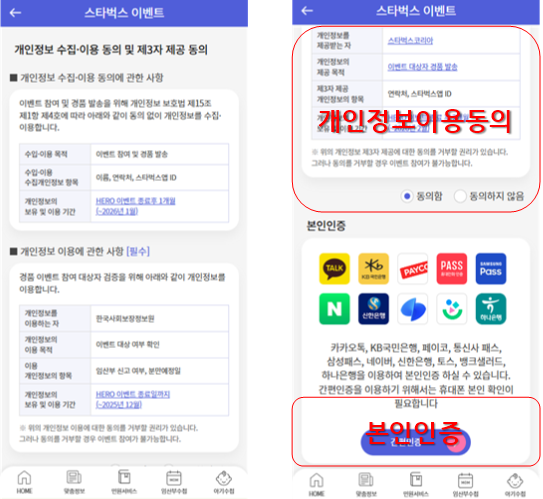Choose Samsung Pass authentication icon
This screenshot has width=543, height=499.
(x=491, y=268)
